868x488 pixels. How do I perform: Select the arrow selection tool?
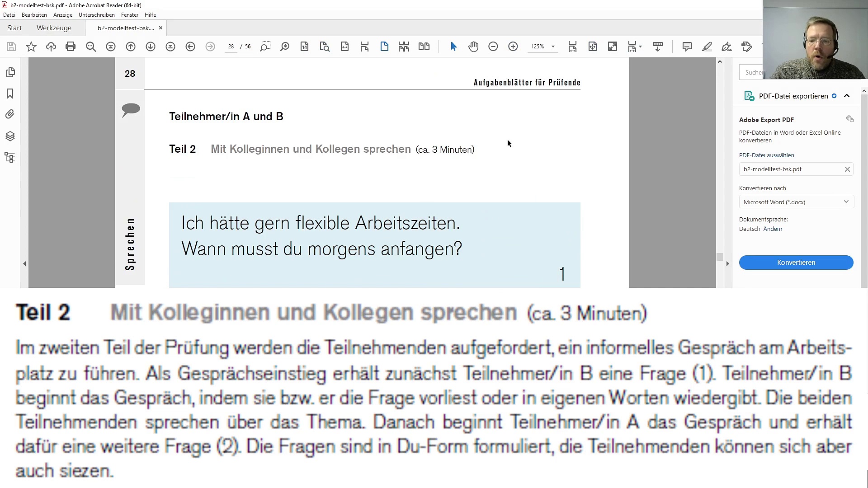pos(453,47)
